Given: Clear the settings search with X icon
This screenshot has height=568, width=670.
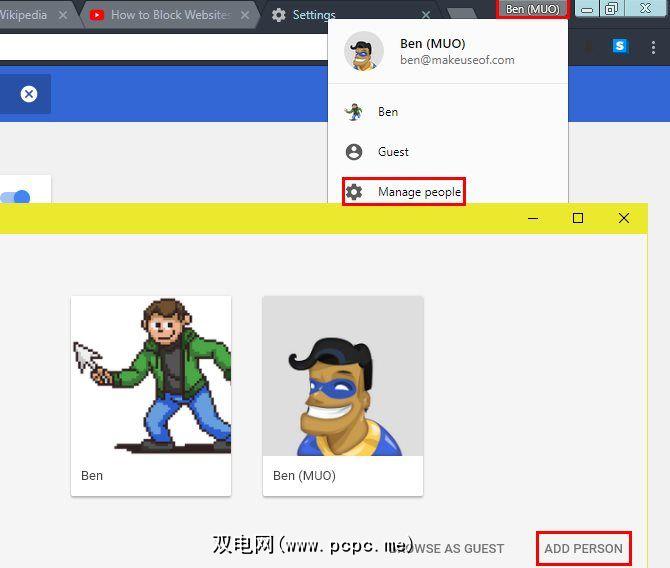Looking at the screenshot, I should 29,94.
